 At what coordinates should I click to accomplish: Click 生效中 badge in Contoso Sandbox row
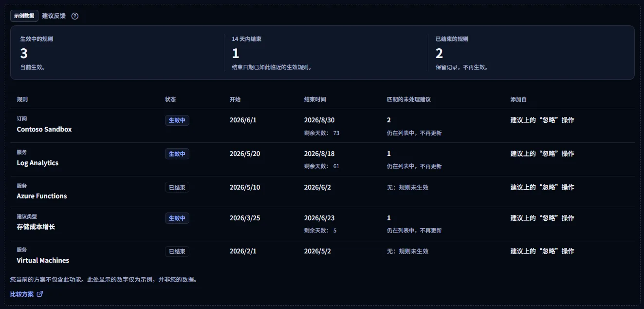[x=177, y=120]
